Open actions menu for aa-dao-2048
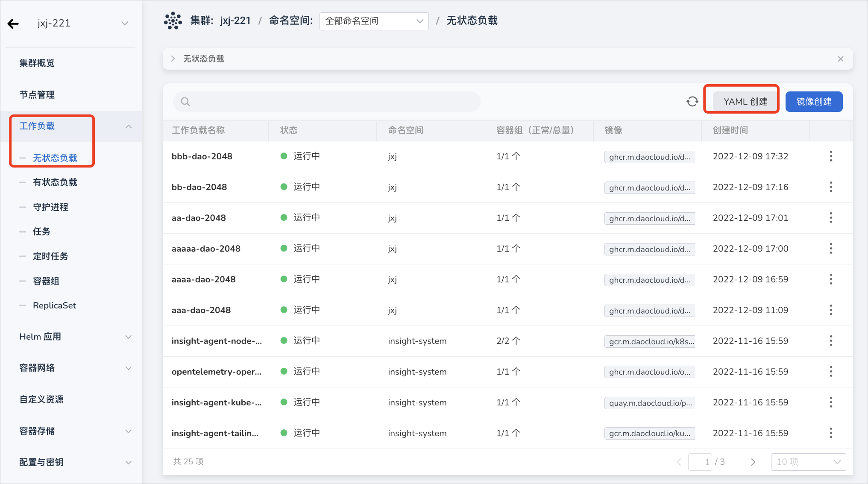Screen dimensions: 868x484 point(831,218)
